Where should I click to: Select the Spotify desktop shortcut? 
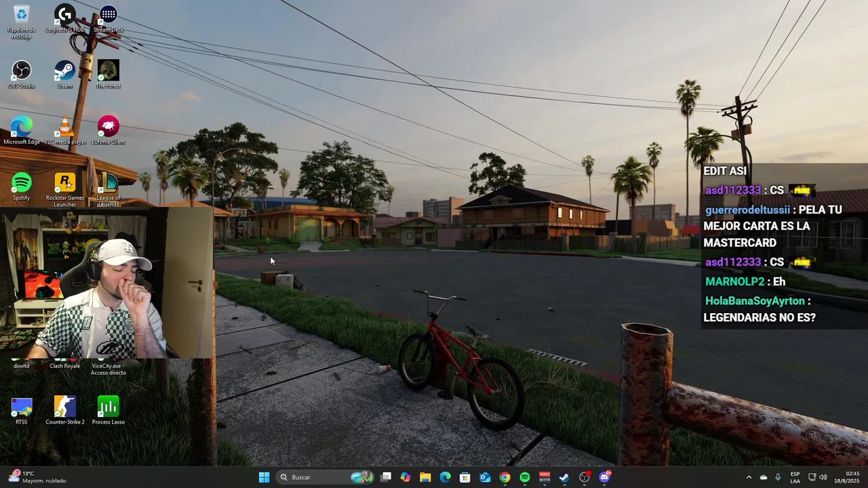pyautogui.click(x=21, y=186)
